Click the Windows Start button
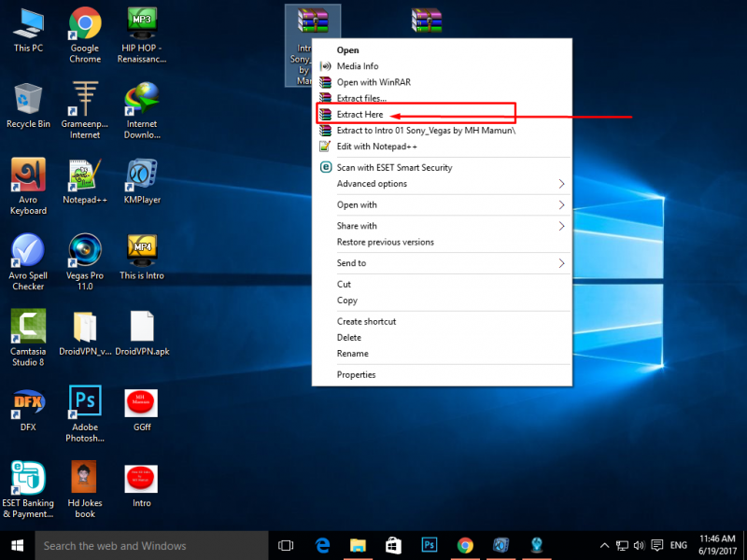 (17, 545)
